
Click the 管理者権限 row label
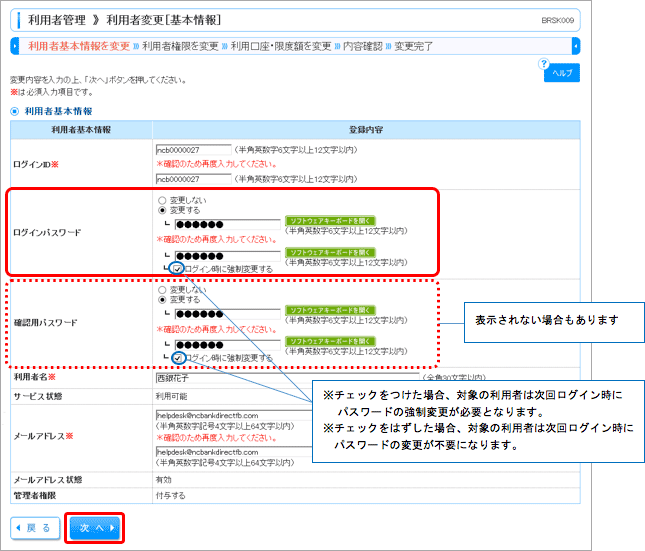pos(35,495)
